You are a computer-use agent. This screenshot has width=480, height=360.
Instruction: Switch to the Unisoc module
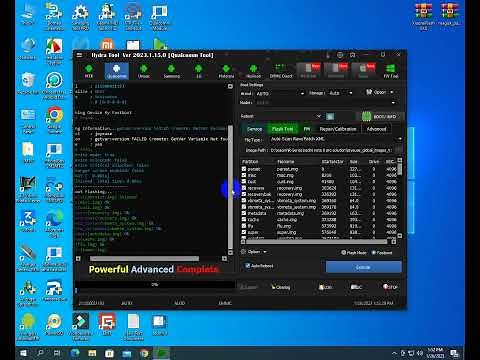pyautogui.click(x=144, y=71)
